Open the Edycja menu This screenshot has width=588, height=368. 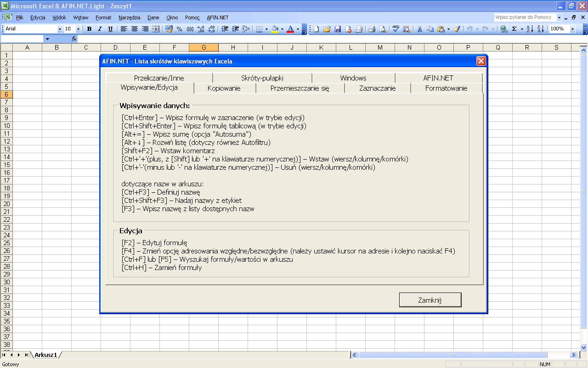point(38,17)
